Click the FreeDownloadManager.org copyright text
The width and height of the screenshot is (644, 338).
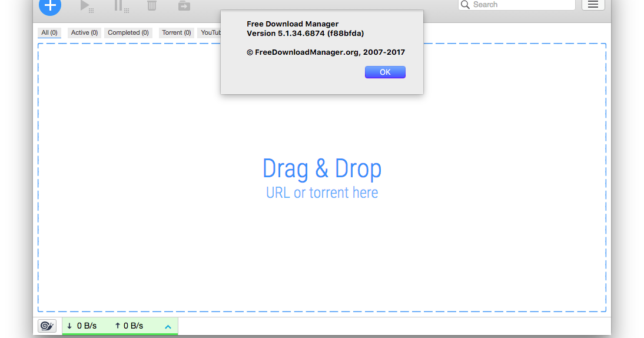click(326, 52)
